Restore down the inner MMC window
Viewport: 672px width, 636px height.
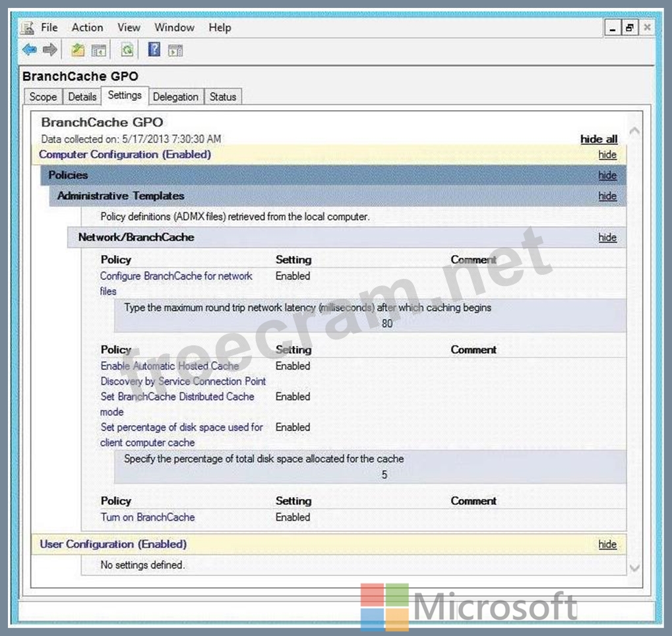(x=630, y=28)
